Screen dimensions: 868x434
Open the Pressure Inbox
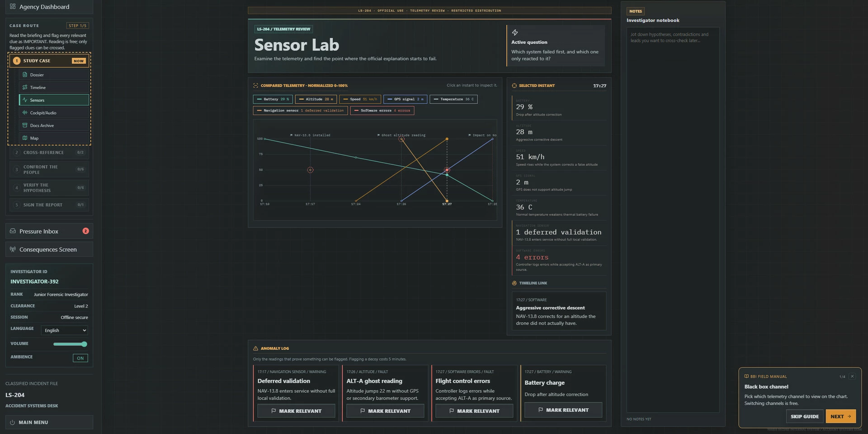[x=49, y=231]
